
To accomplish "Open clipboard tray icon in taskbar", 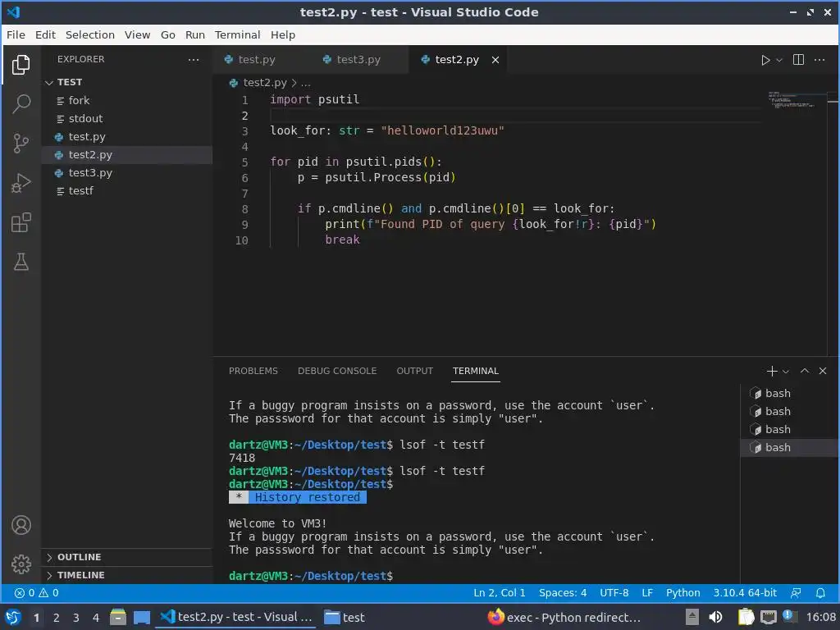I will coord(746,617).
